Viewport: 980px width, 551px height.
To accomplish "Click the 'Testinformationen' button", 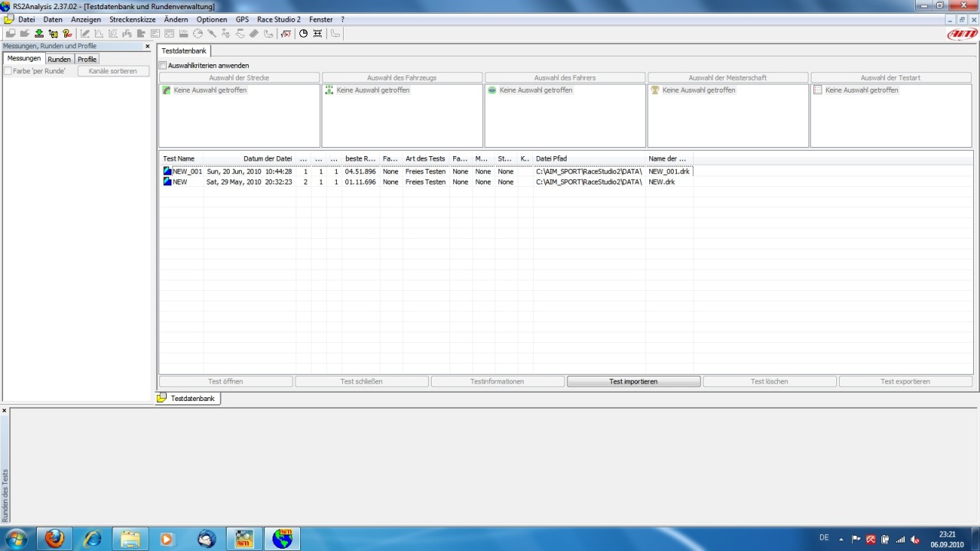I will pyautogui.click(x=498, y=381).
